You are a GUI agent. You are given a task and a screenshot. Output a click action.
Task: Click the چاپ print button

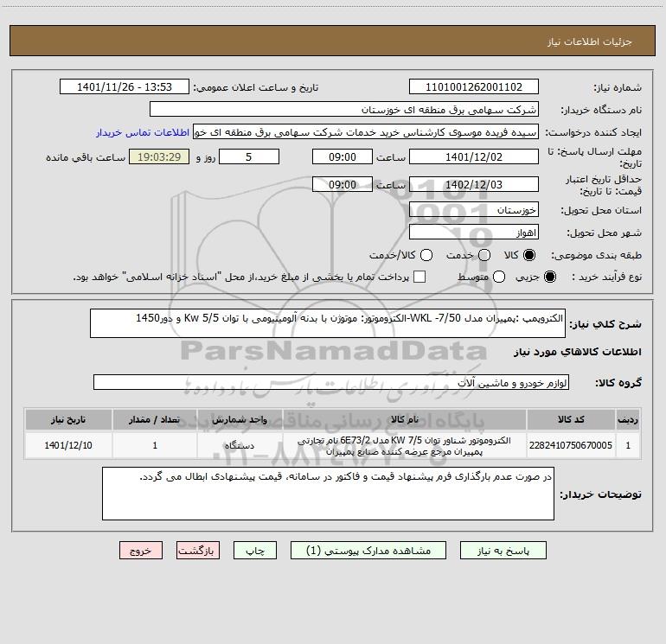pos(255,550)
